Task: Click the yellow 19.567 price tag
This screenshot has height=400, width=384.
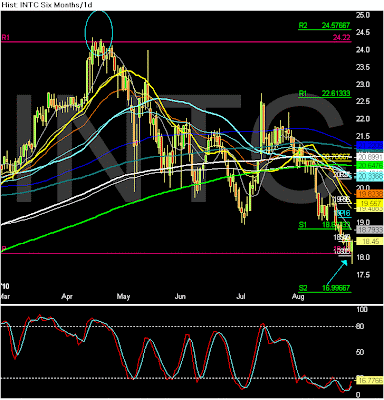Action: click(370, 203)
